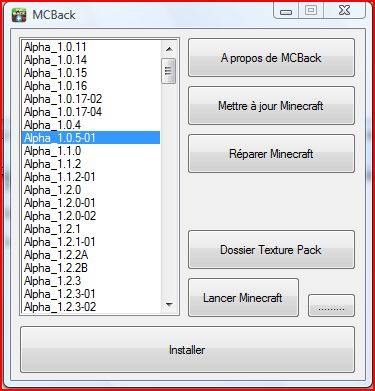Screen dimensions: 375x391
Task: Open the 'A propos de MCBack' dialog
Action: pyautogui.click(x=271, y=58)
